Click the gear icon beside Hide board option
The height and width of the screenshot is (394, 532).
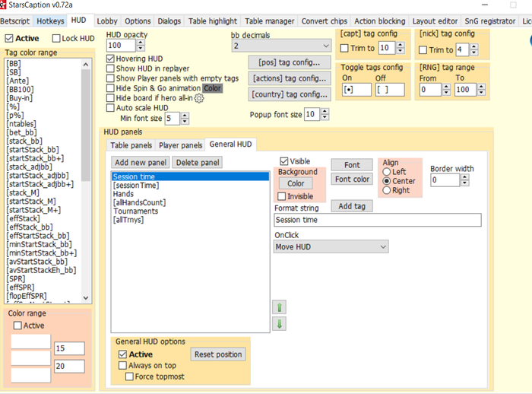pos(200,98)
